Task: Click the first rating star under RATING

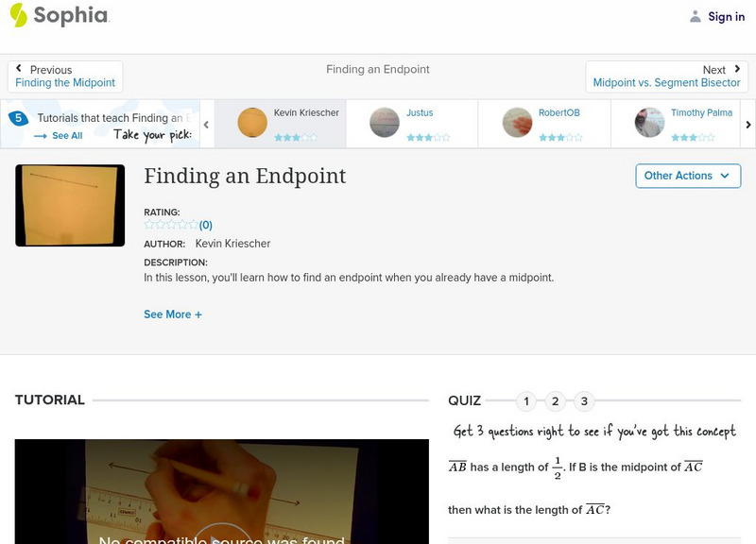Action: [148, 226]
